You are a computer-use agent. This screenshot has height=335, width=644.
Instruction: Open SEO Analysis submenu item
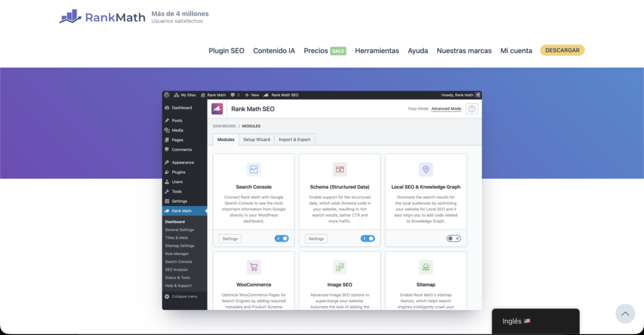176,270
